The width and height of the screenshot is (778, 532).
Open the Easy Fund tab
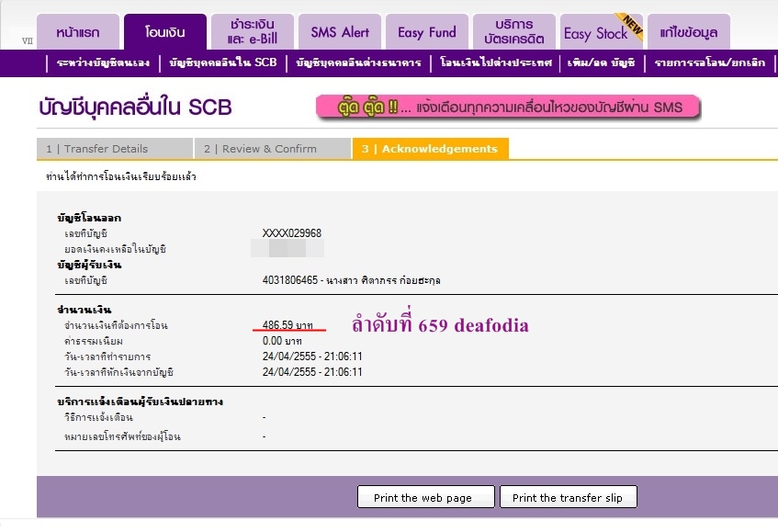[x=427, y=32]
